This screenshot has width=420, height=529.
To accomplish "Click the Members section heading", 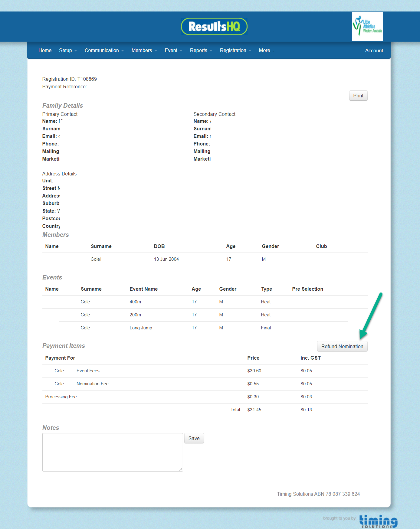I will tap(55, 235).
